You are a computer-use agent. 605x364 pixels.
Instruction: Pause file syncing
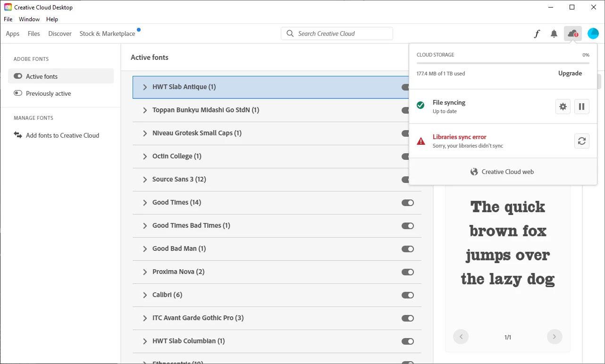(x=582, y=107)
